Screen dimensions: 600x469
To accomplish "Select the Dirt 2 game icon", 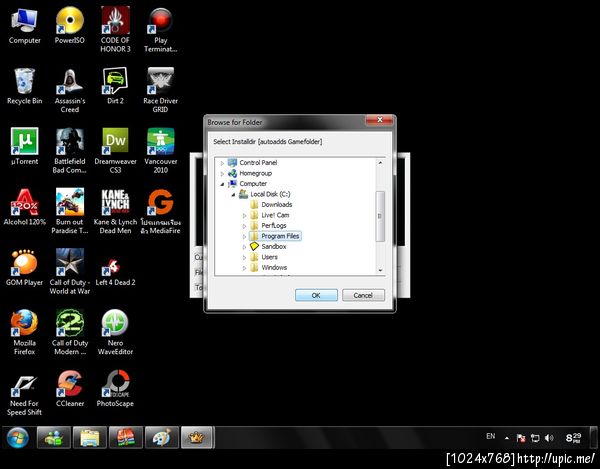I will (115, 86).
